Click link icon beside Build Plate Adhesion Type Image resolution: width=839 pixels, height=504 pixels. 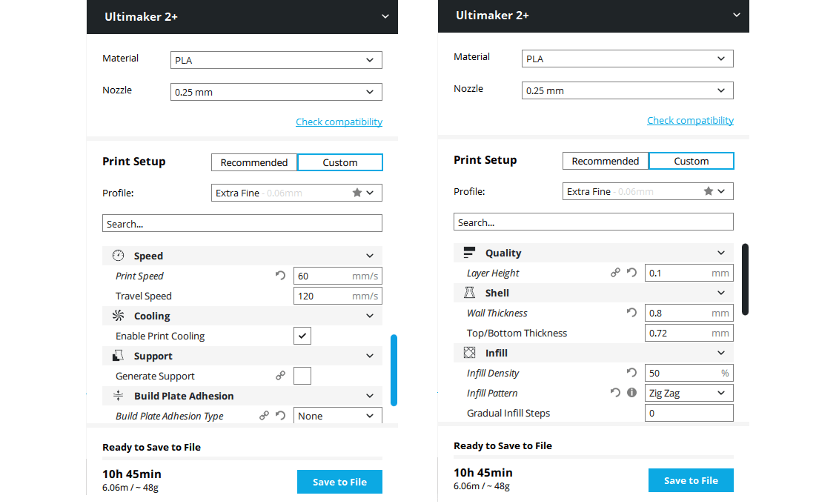(264, 415)
